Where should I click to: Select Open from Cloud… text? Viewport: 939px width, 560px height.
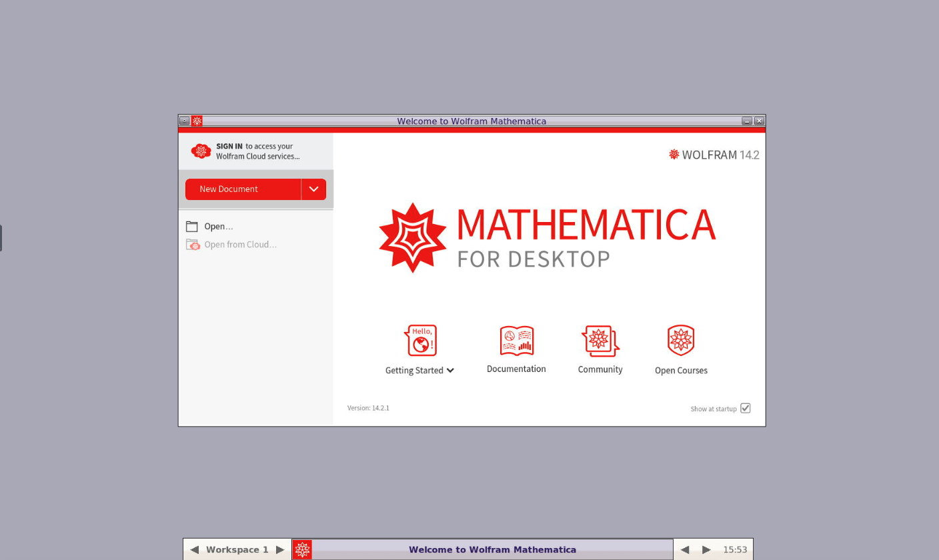(x=240, y=245)
